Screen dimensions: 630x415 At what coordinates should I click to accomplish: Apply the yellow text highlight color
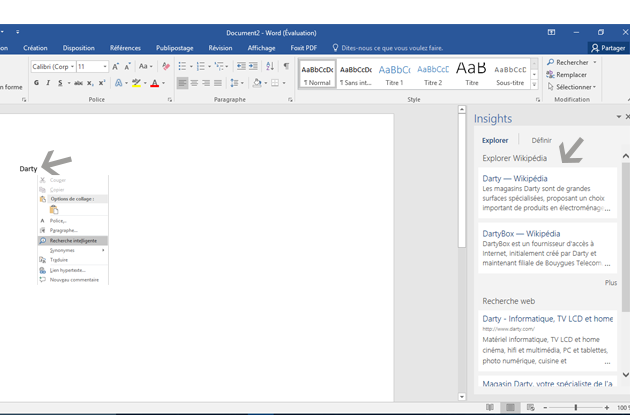[x=137, y=83]
